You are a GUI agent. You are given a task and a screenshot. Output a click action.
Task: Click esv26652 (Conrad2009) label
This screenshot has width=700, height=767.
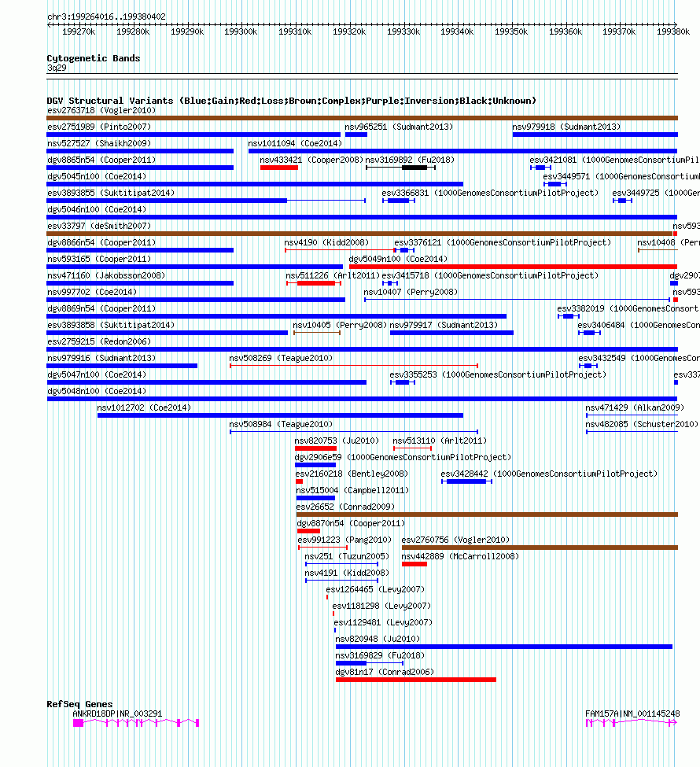(345, 507)
